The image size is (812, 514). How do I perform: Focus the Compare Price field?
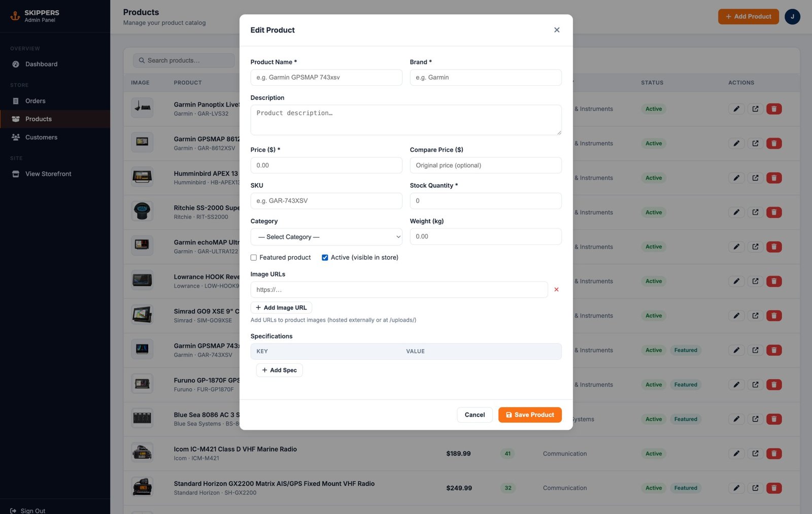pos(486,165)
